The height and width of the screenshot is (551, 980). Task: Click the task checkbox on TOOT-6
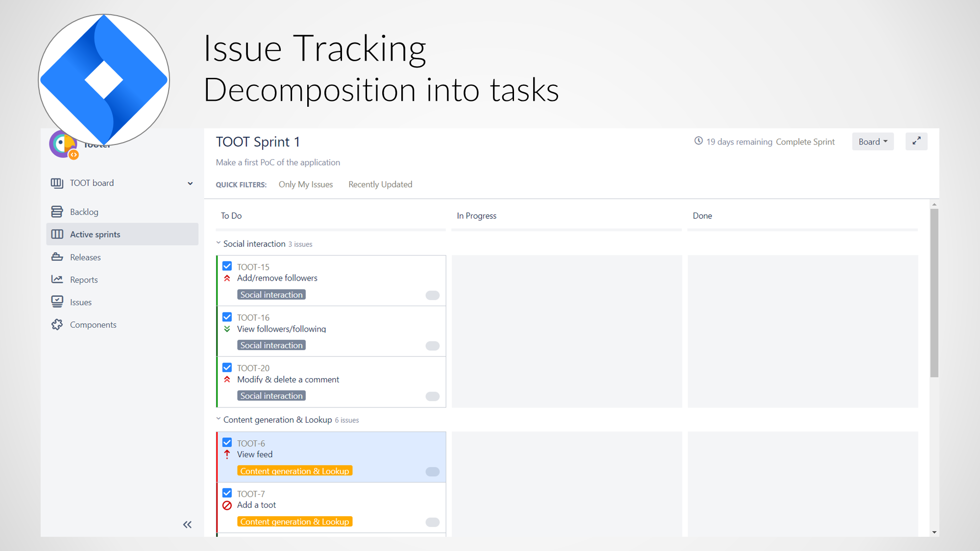click(x=227, y=442)
